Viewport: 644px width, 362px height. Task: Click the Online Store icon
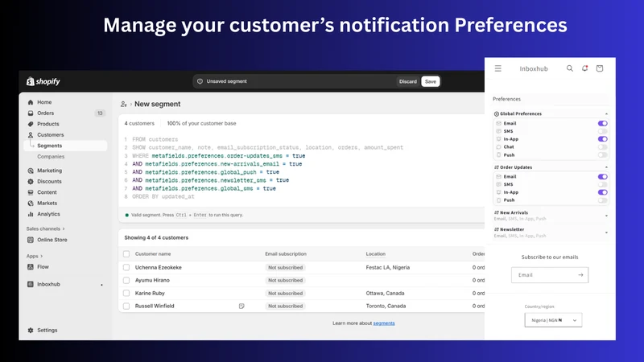point(31,240)
